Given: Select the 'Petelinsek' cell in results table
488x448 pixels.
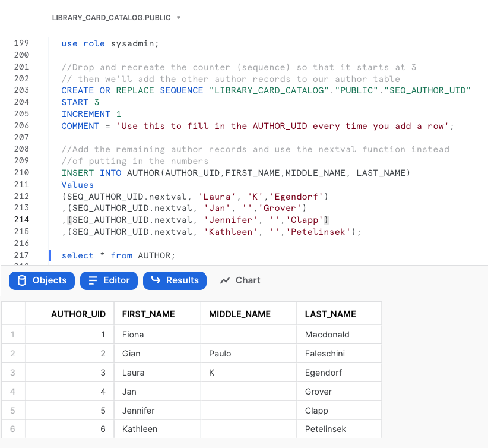Looking at the screenshot, I should point(339,429).
